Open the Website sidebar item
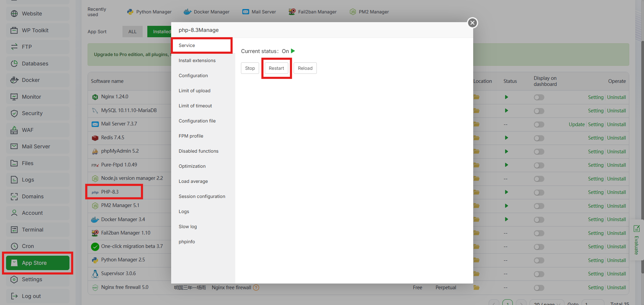The image size is (644, 305). tap(38, 14)
